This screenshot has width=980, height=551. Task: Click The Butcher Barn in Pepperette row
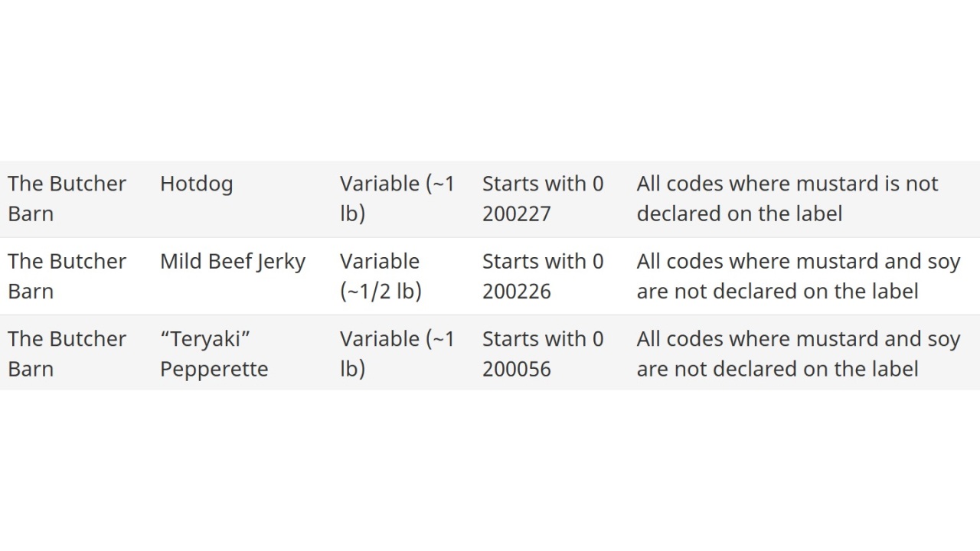67,354
